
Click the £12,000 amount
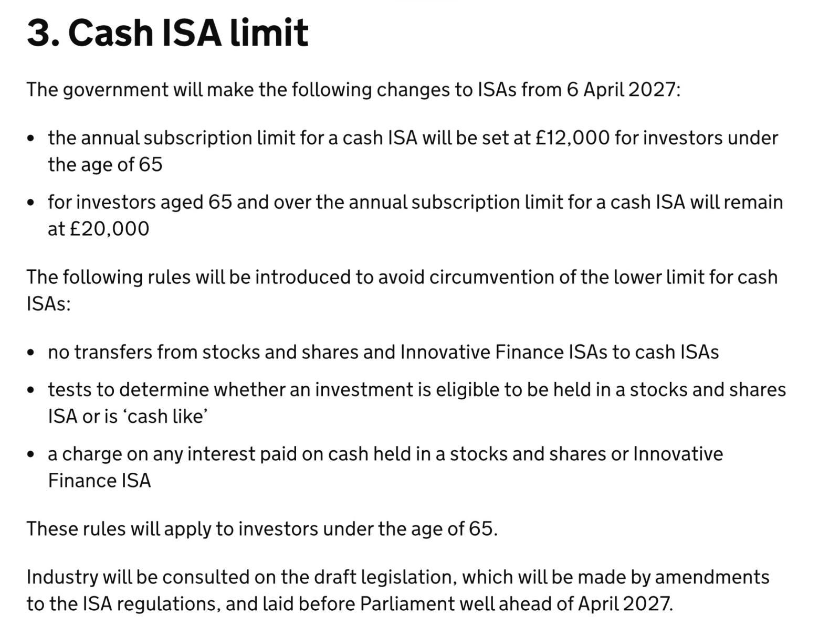(572, 138)
